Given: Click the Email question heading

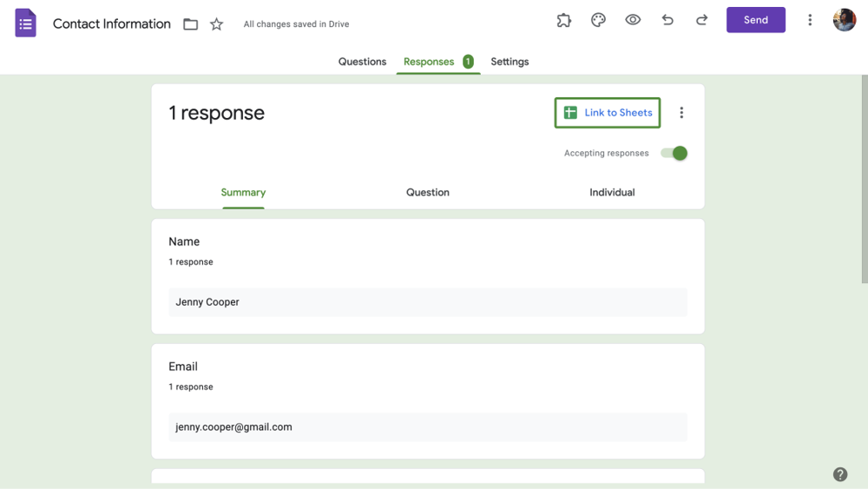Looking at the screenshot, I should point(182,367).
